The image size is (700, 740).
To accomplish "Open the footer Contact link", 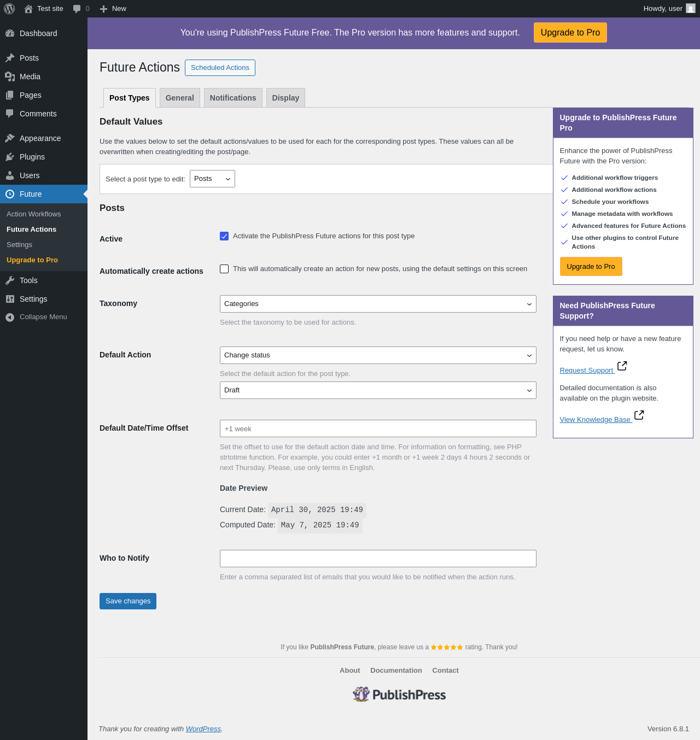I will coord(446,671).
